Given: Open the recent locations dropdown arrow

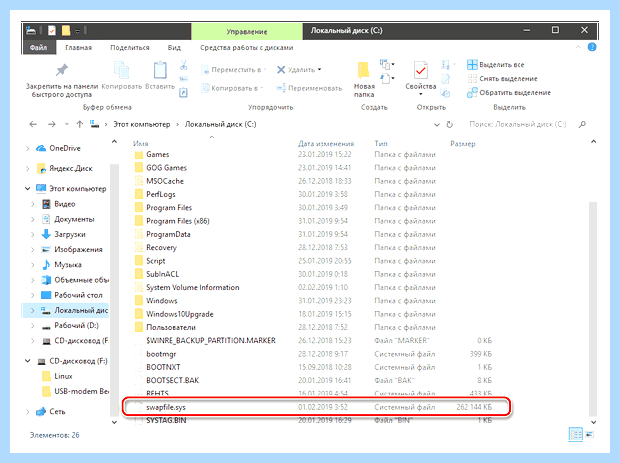Looking at the screenshot, I should [x=66, y=124].
